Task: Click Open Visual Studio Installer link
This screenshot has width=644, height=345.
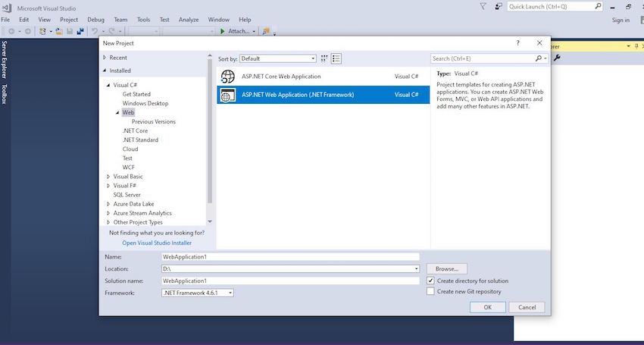Action: click(x=157, y=243)
